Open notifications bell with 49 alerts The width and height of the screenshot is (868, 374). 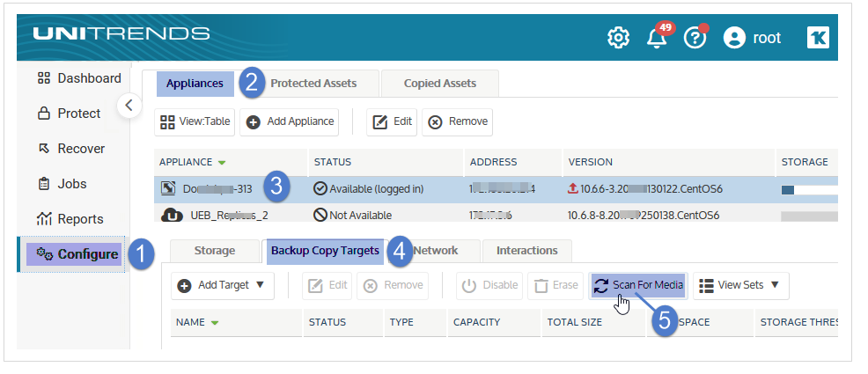(658, 36)
